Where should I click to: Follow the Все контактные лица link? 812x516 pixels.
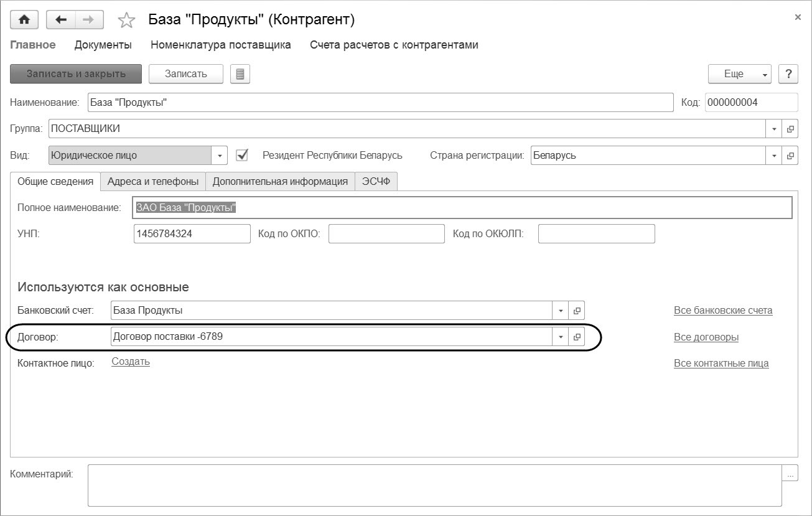click(x=721, y=363)
